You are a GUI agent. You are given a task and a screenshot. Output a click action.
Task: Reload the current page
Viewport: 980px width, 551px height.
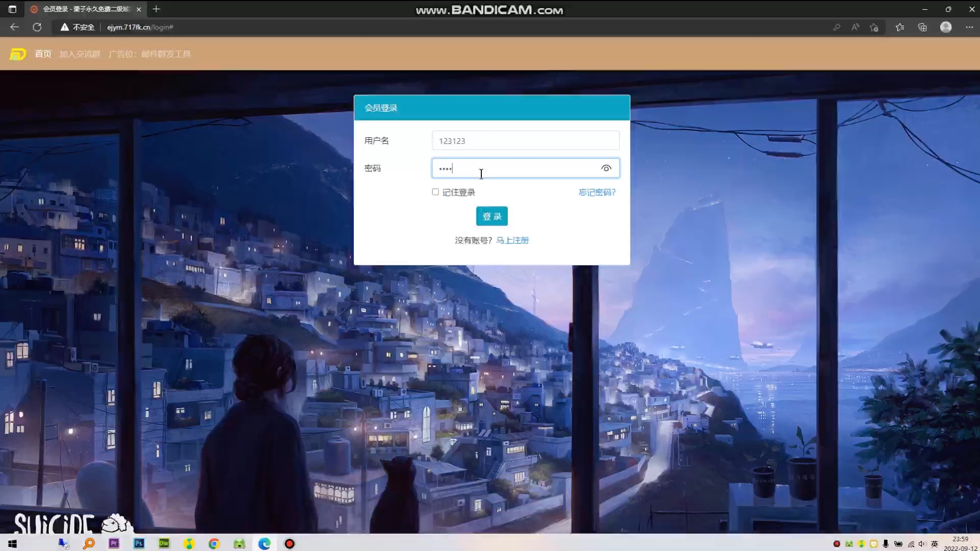click(x=37, y=27)
